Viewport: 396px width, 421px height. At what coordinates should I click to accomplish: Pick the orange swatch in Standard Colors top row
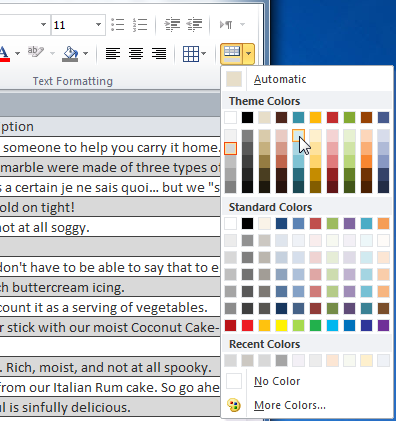[384, 223]
